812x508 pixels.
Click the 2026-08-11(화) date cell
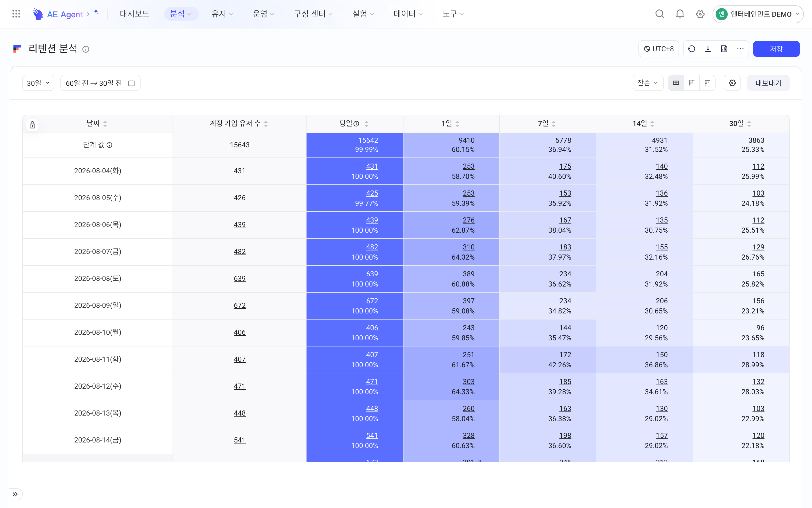coord(98,359)
